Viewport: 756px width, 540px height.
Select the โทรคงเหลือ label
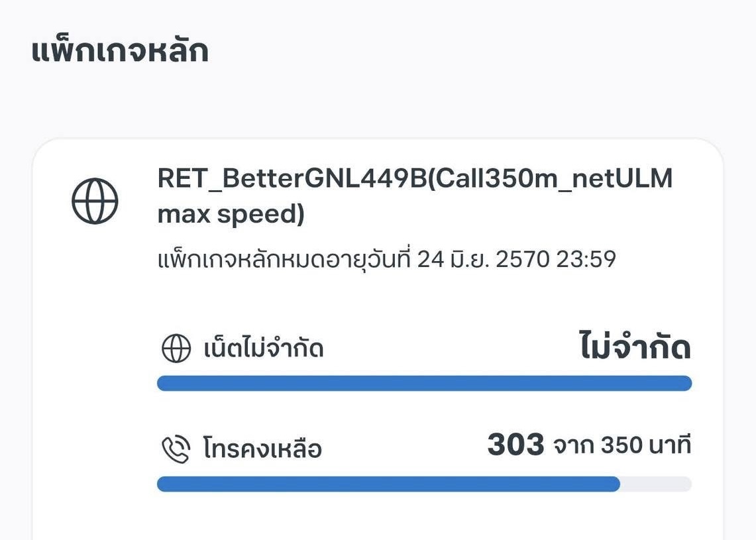coord(262,449)
